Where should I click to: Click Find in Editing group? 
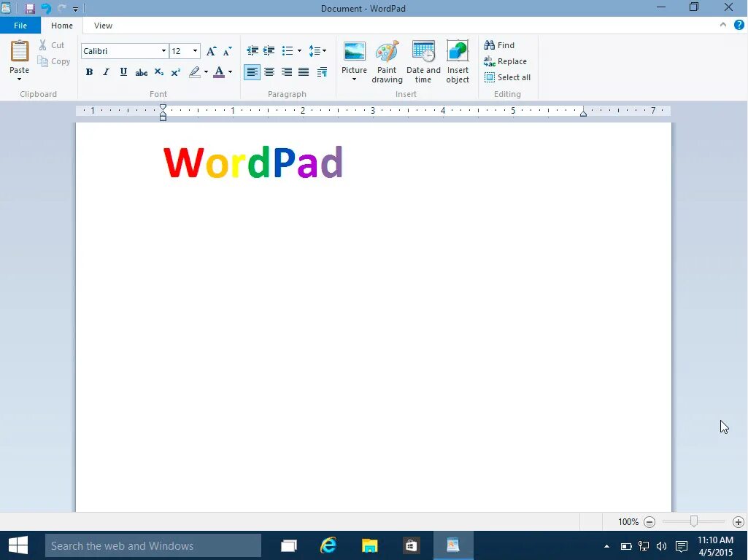499,45
